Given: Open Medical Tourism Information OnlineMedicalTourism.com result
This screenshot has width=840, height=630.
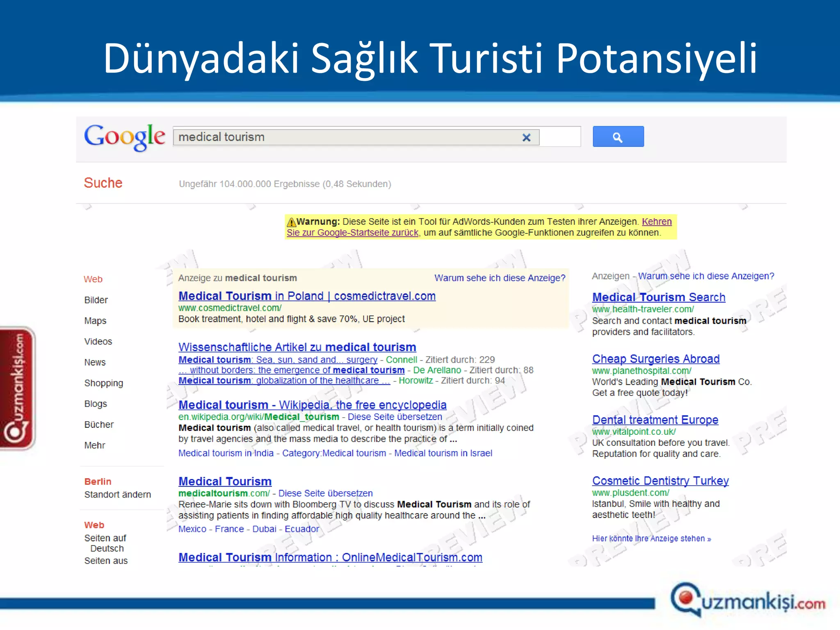Looking at the screenshot, I should [331, 558].
